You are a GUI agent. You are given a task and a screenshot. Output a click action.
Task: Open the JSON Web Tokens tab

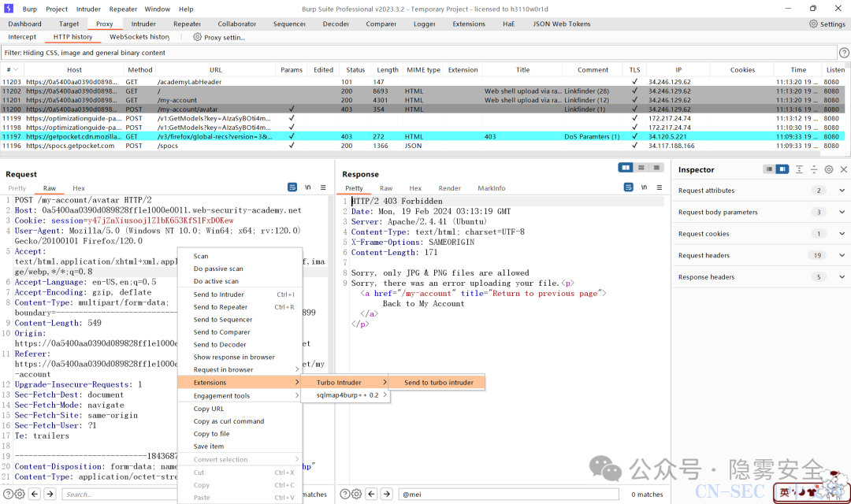pyautogui.click(x=561, y=24)
